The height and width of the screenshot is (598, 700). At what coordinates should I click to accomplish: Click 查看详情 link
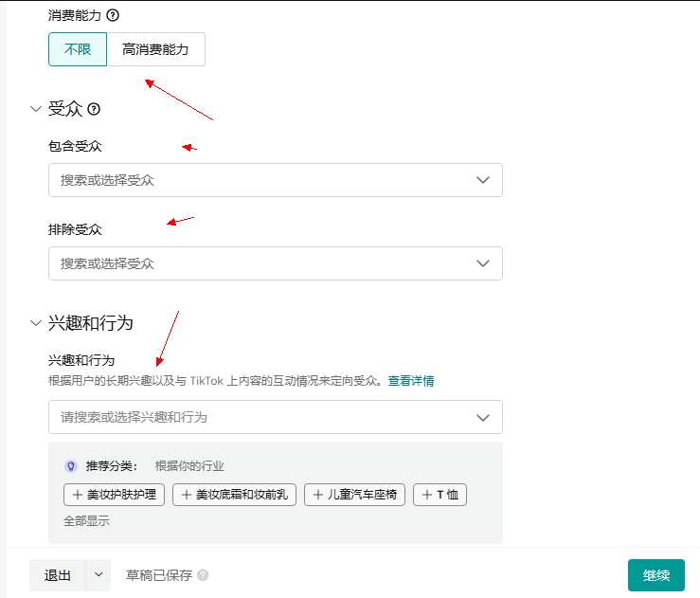point(411,381)
